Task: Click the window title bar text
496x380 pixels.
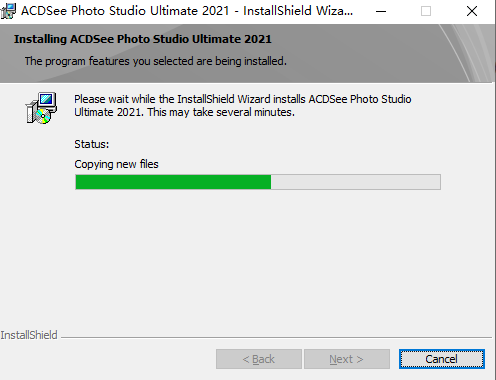Action: pyautogui.click(x=187, y=11)
